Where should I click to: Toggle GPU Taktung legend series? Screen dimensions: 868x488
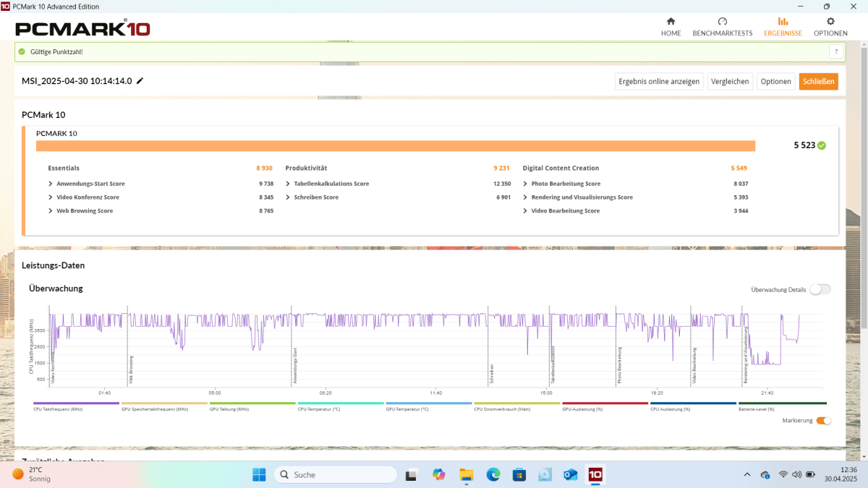(252, 406)
